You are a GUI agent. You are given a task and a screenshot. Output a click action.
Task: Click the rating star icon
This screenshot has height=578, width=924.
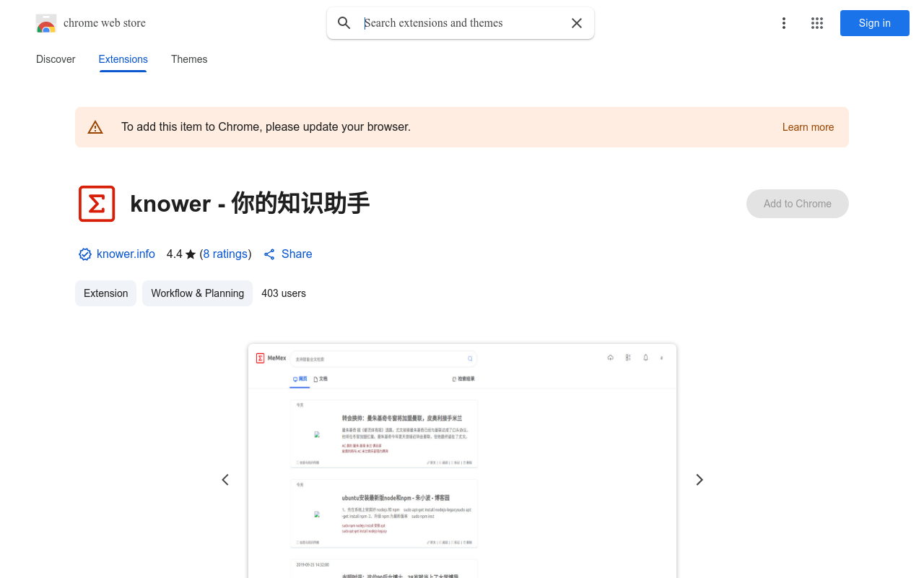pyautogui.click(x=191, y=254)
